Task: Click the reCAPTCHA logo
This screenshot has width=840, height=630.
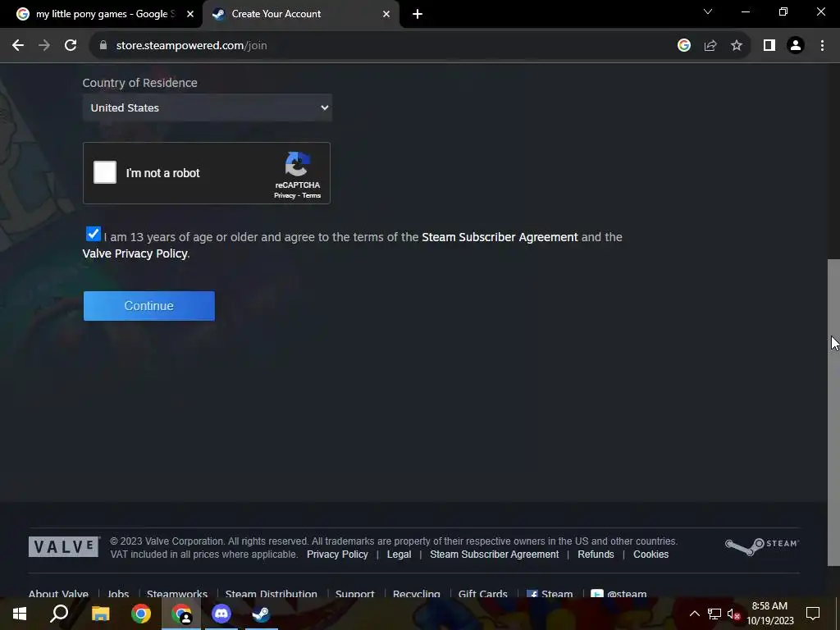Action: pyautogui.click(x=297, y=164)
